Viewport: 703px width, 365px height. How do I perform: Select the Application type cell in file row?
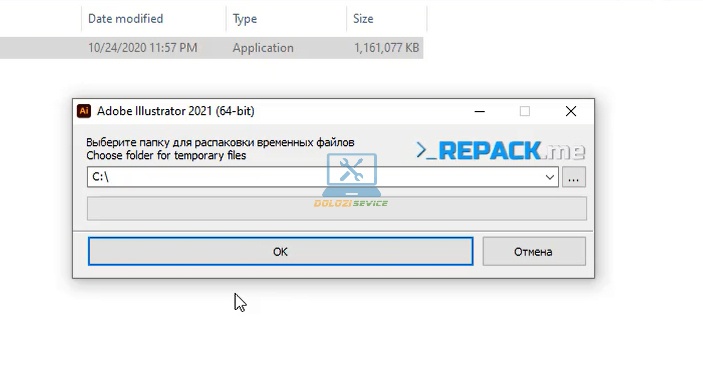tap(263, 48)
